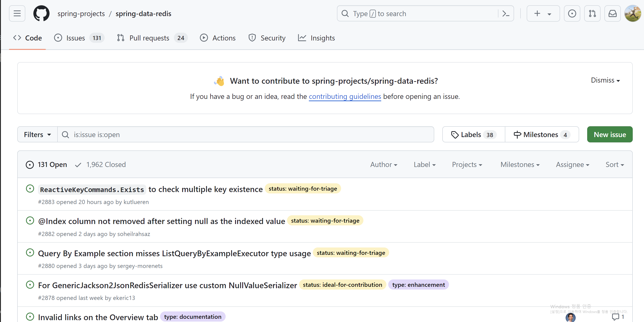
Task: Open issue Query By Example section misses
Action: click(x=174, y=253)
